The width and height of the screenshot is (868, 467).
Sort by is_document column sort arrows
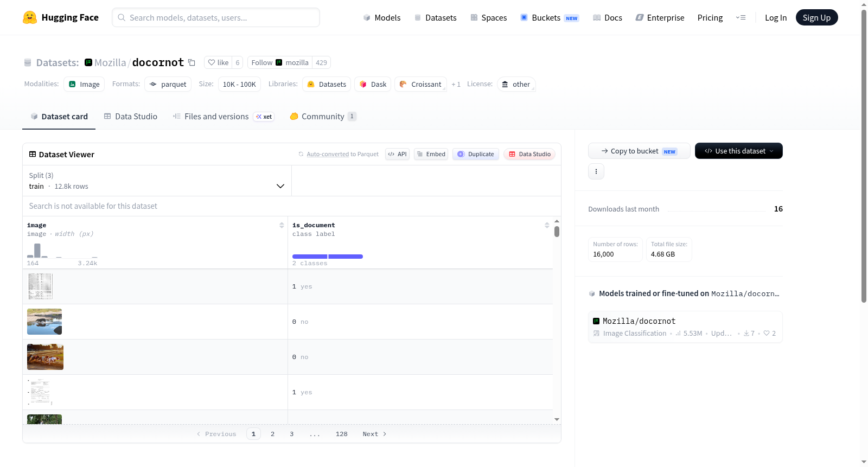(547, 225)
